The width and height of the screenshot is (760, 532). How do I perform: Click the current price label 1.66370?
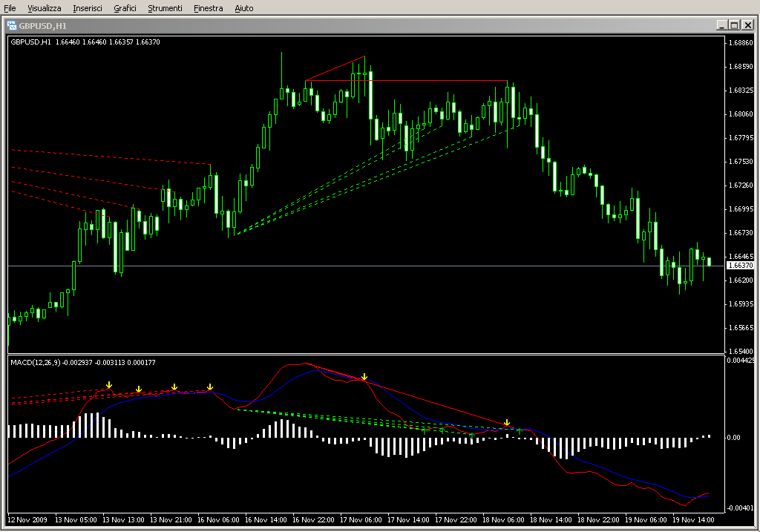741,266
